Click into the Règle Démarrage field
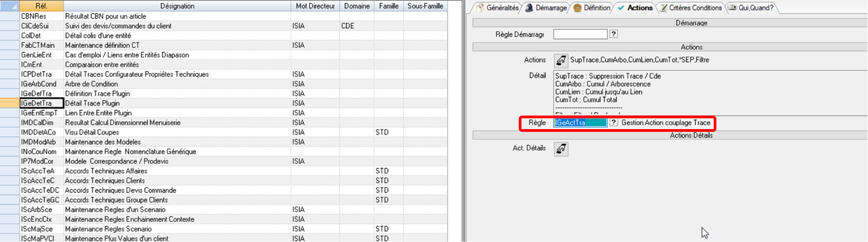 pyautogui.click(x=580, y=34)
